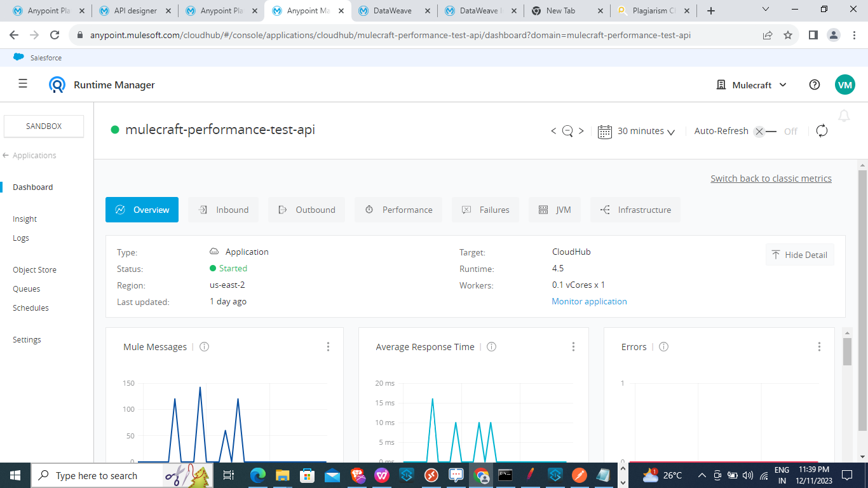The width and height of the screenshot is (868, 488).
Task: Switch to the Performance tab
Action: pos(398,210)
